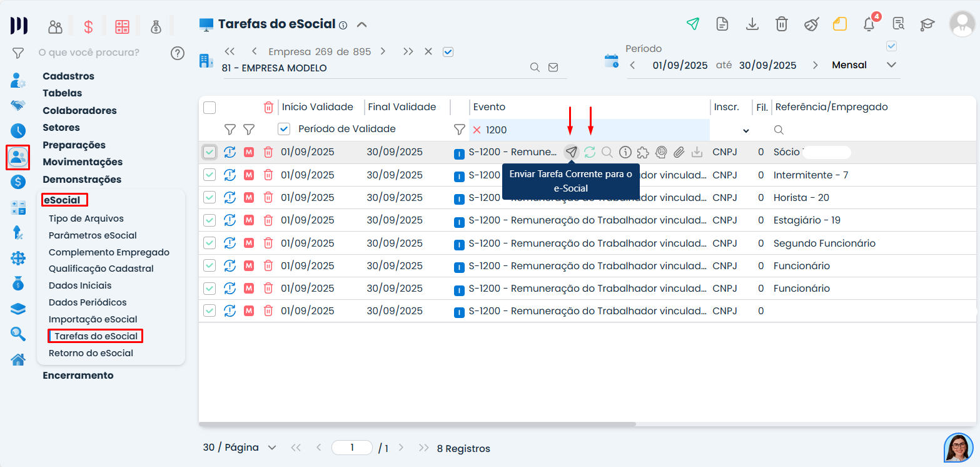Click the green refresh icon in first row
980x467 pixels.
590,152
